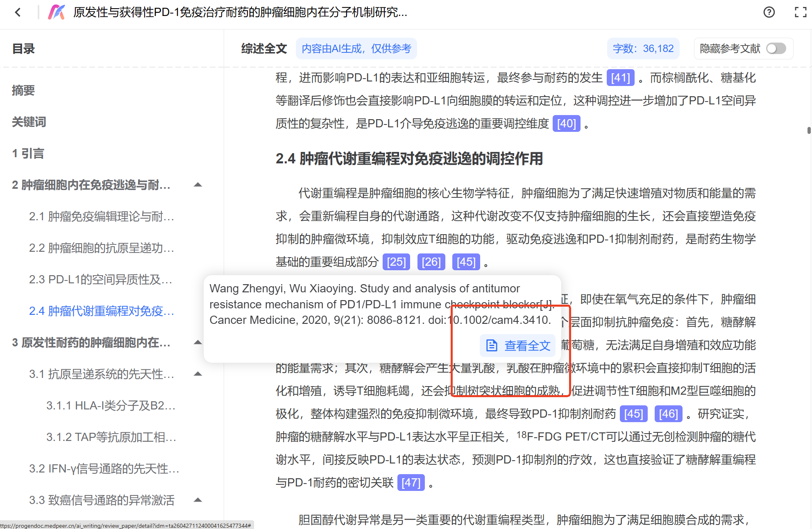The width and height of the screenshot is (812, 529).
Task: Select 2.4 肿瘤代谢重编程 outline item
Action: click(102, 311)
